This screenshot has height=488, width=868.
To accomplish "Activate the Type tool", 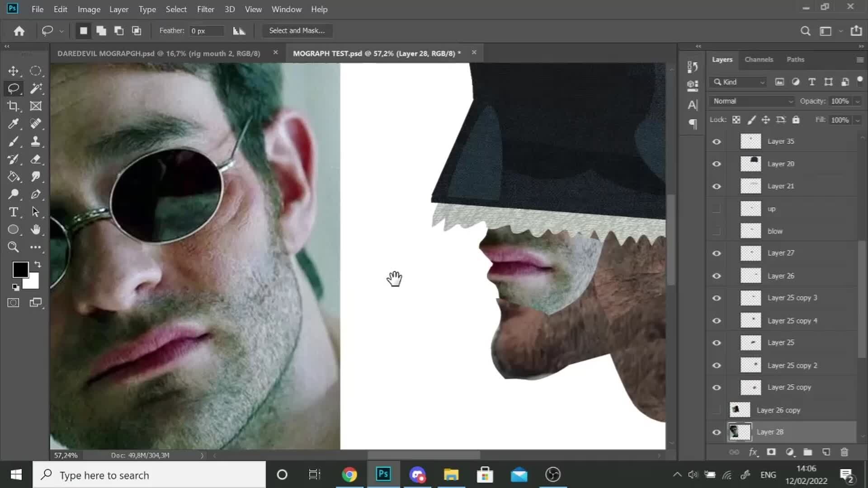I will tap(14, 212).
